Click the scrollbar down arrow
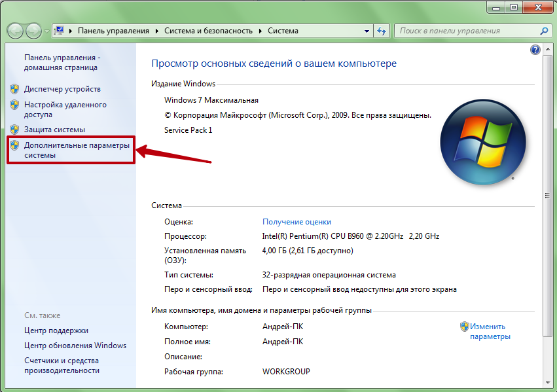Viewport: 557px width, 392px height. [547, 383]
